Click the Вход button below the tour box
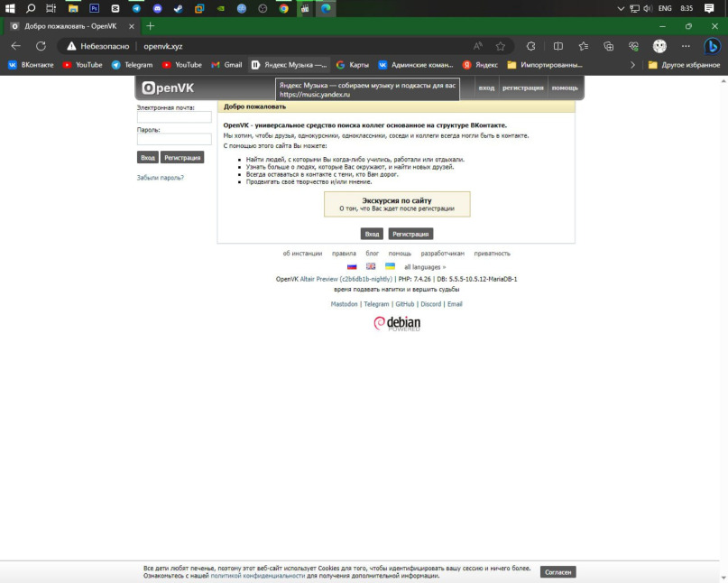This screenshot has width=728, height=583. coord(372,234)
